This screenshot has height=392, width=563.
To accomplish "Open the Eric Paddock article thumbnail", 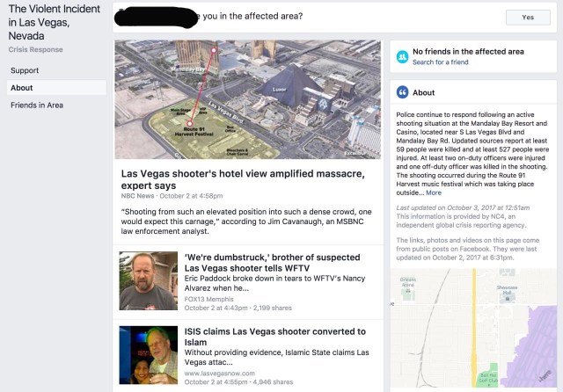I will [149, 281].
